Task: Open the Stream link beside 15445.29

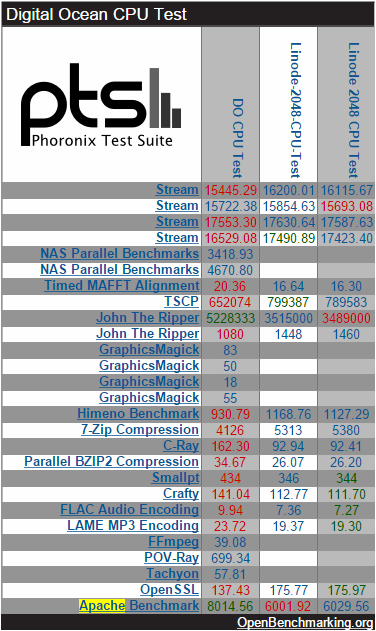Action: click(177, 190)
